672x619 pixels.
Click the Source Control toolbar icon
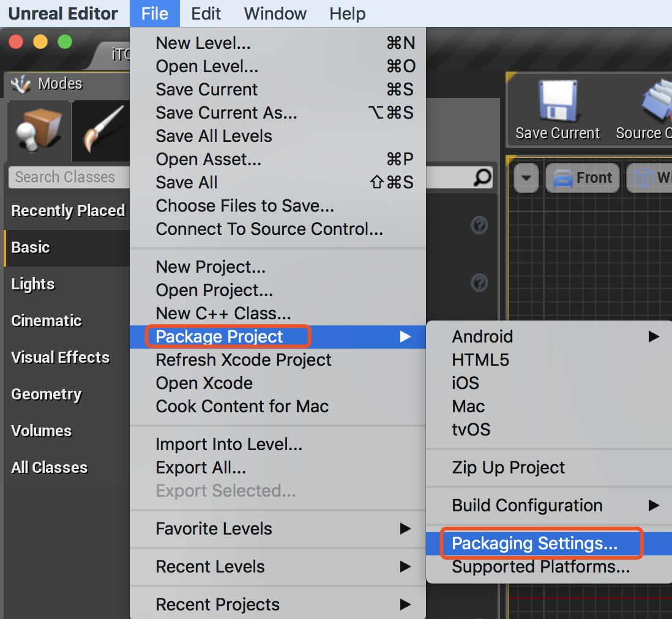tap(655, 101)
